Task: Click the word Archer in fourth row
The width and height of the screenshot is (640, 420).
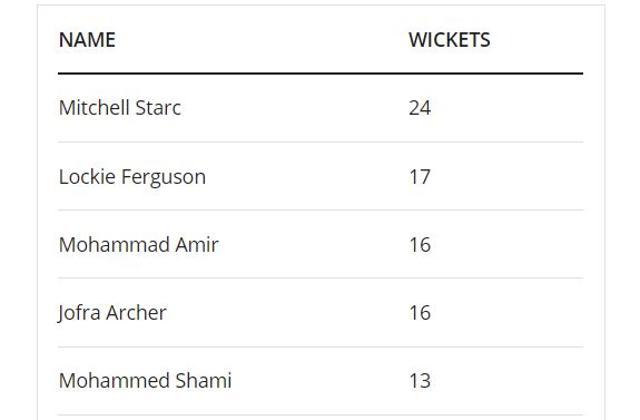Action: point(136,313)
